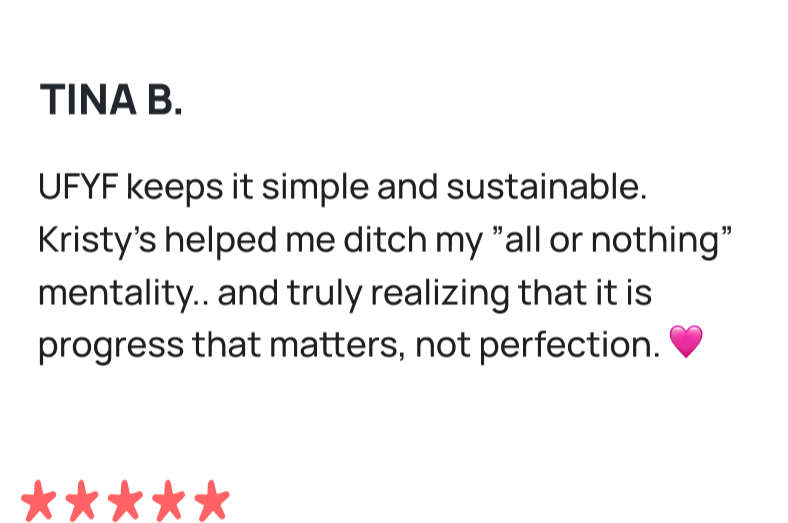Click the word progress
The width and height of the screenshot is (788, 523).
click(x=111, y=347)
